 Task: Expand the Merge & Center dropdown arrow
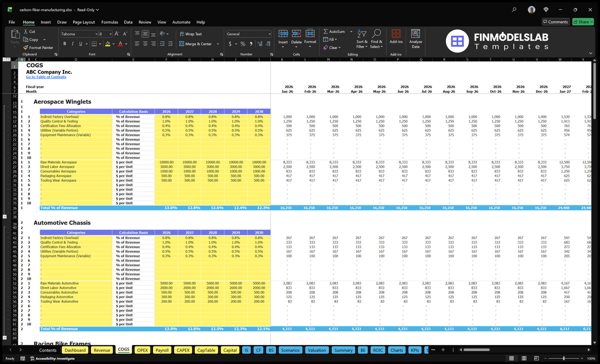(218, 44)
